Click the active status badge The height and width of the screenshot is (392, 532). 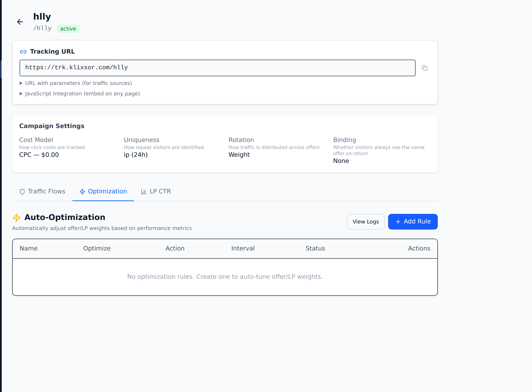coord(68,29)
